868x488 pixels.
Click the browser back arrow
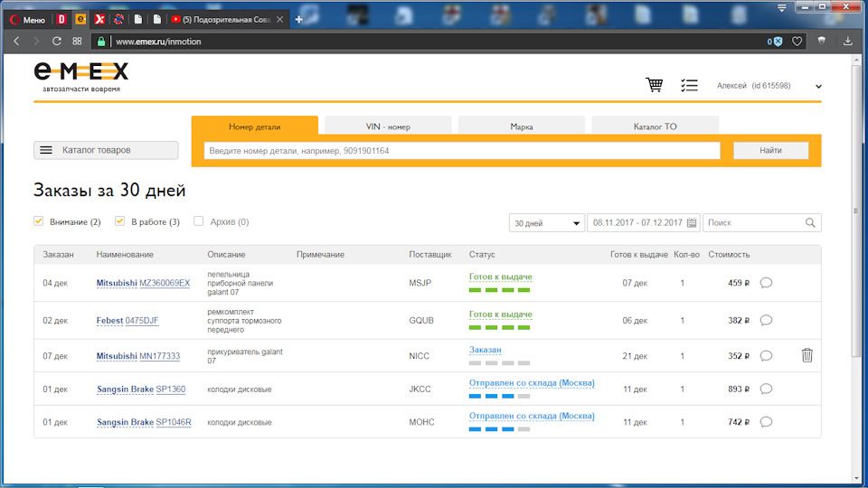[16, 41]
